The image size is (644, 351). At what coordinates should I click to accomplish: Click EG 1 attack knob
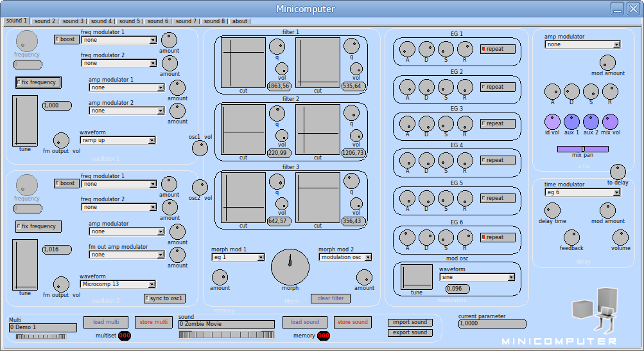408,50
